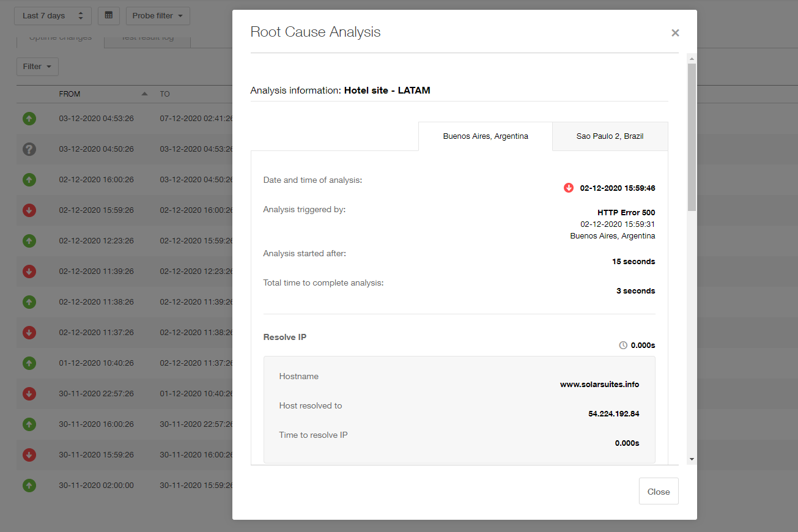This screenshot has height=532, width=798.
Task: Click red down icon for 02-12-2020 15:59:26 row
Action: click(29, 210)
